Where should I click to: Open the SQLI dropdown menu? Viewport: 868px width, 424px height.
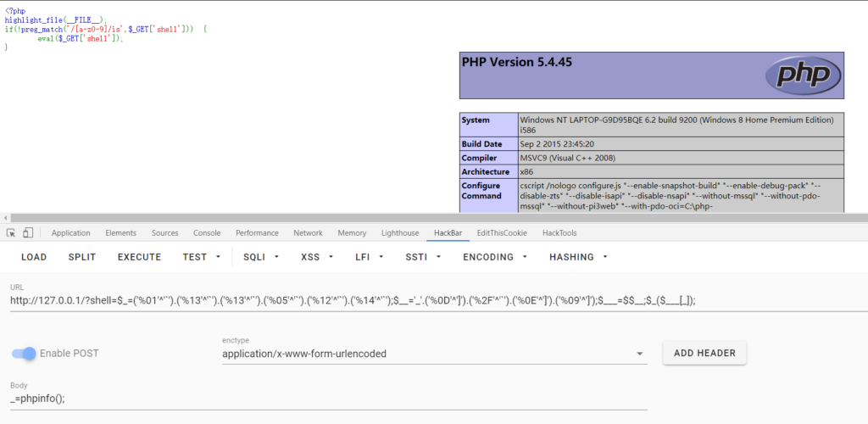(x=261, y=257)
